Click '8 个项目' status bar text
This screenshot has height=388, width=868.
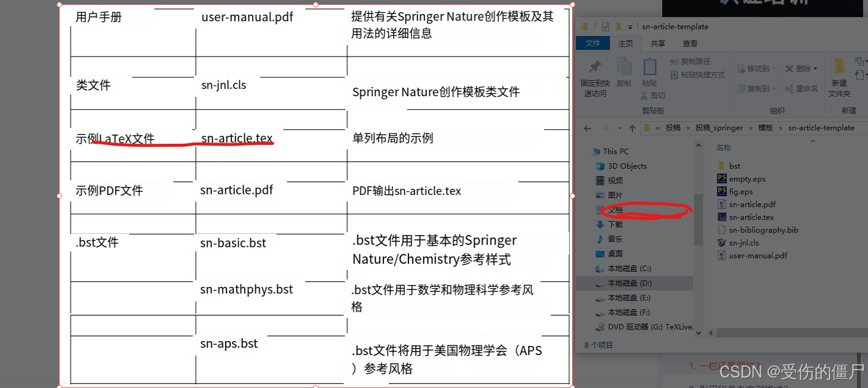(599, 345)
